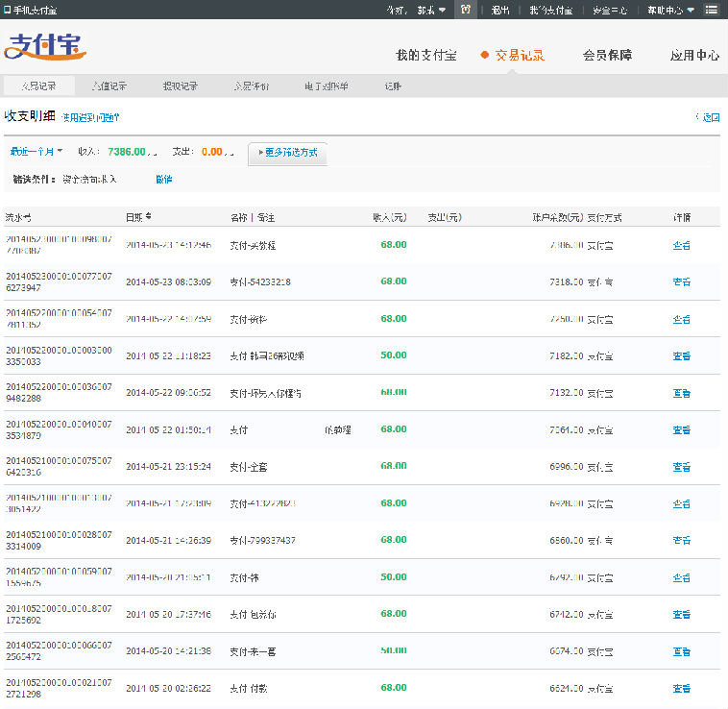Image resolution: width=728 pixels, height=709 pixels.
Task: Click the 使用遇到问题 help link
Action: [90, 117]
